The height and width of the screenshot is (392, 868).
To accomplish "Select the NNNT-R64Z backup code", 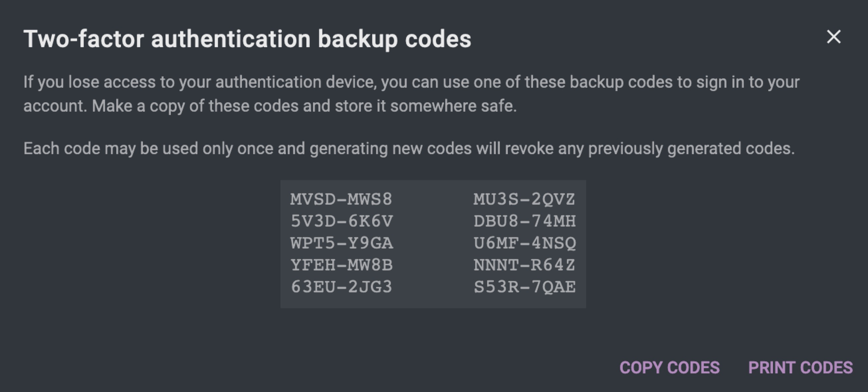I will click(x=524, y=265).
